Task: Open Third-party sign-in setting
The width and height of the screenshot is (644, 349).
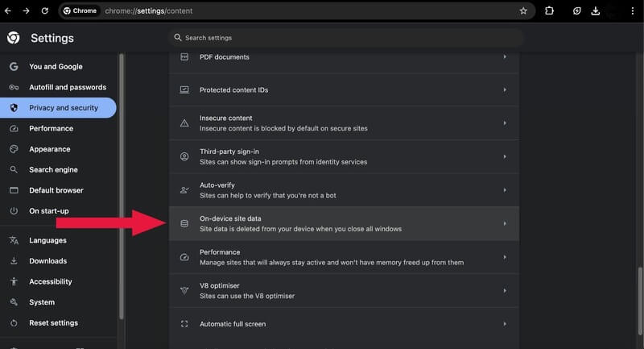Action: 344,156
